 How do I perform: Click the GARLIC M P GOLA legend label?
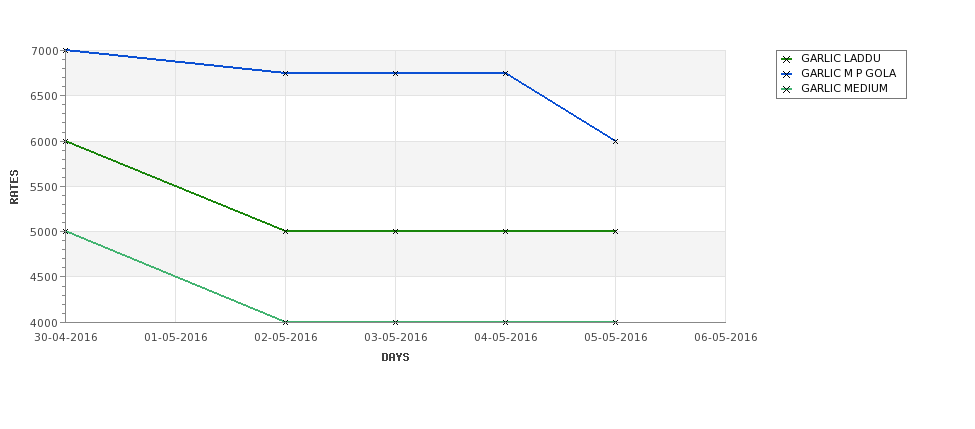pos(848,73)
